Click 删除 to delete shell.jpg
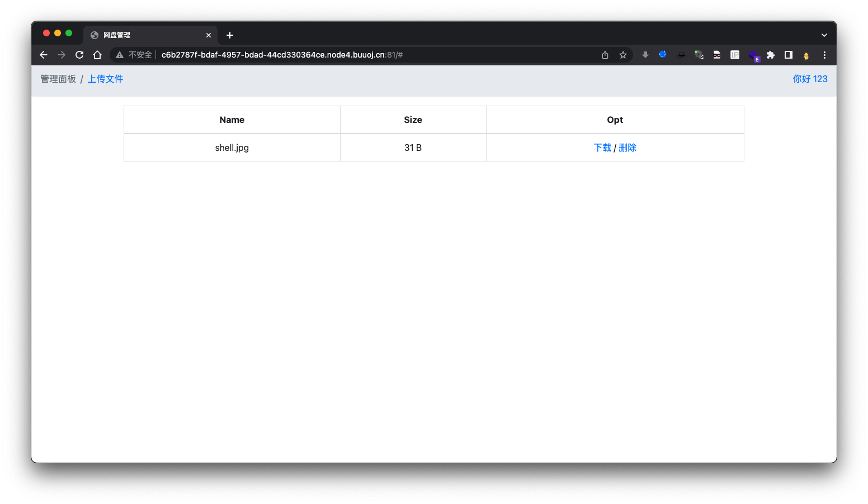 (x=628, y=148)
